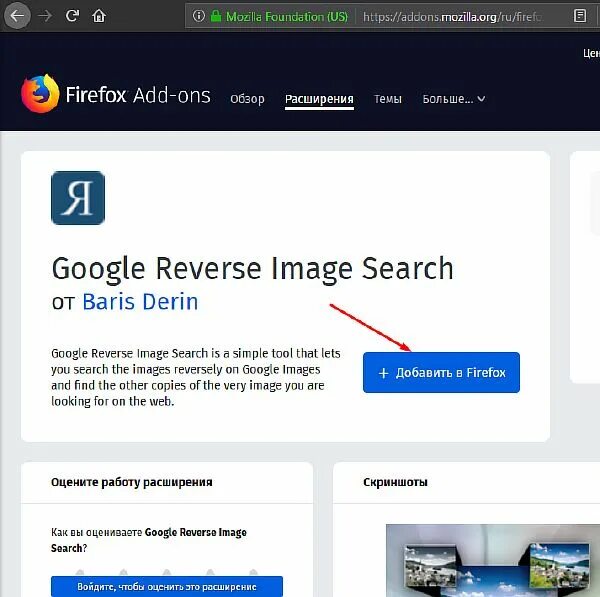The height and width of the screenshot is (597, 600).
Task: Open the Темы navigation tab
Action: [388, 99]
